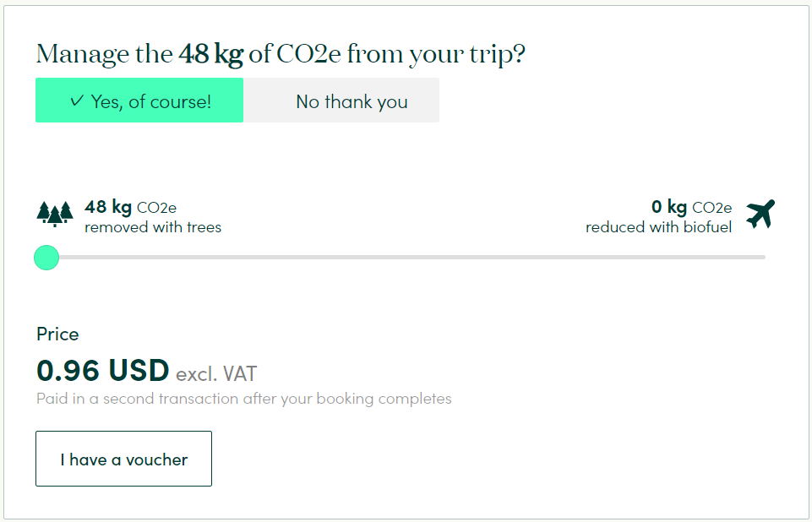Click the airplane biofuel icon
This screenshot has width=812, height=522.
(760, 214)
